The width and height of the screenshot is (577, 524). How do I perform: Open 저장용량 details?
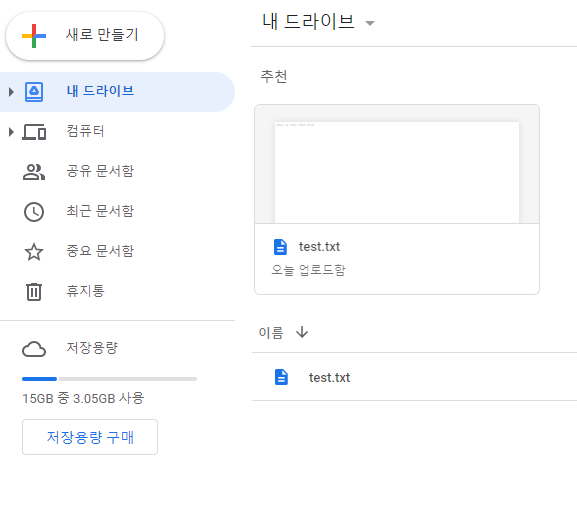click(92, 348)
